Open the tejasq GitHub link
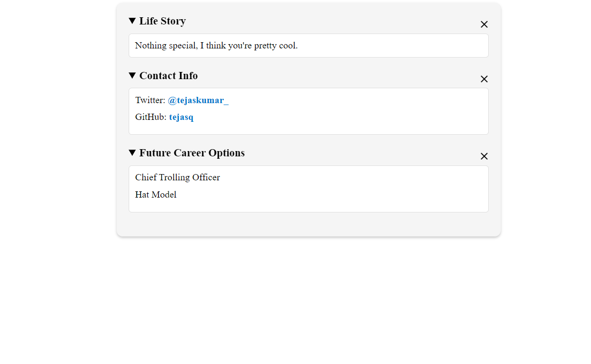 coord(181,117)
